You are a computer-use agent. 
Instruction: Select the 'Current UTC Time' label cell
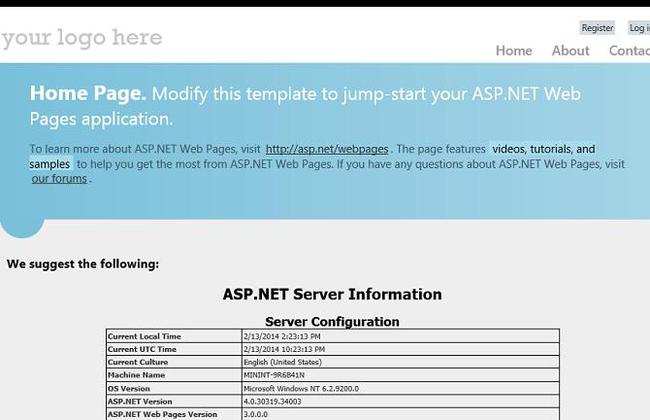[x=174, y=349]
